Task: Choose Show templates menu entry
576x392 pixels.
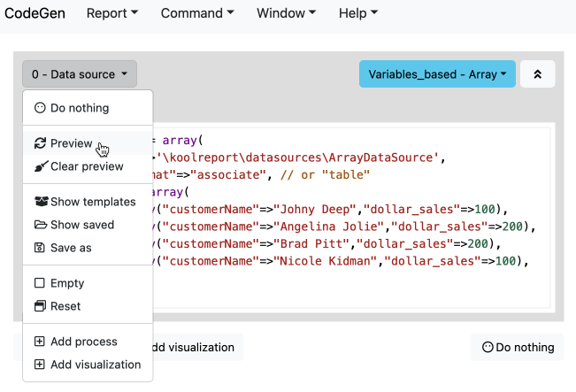Action: point(88,202)
